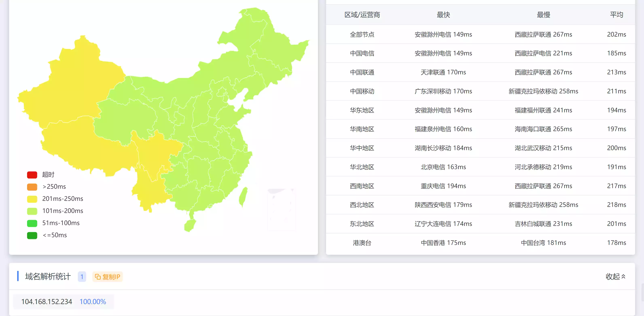Screen dimensions: 644x316
Task: Select the 华中地区 row label
Action: pos(362,148)
